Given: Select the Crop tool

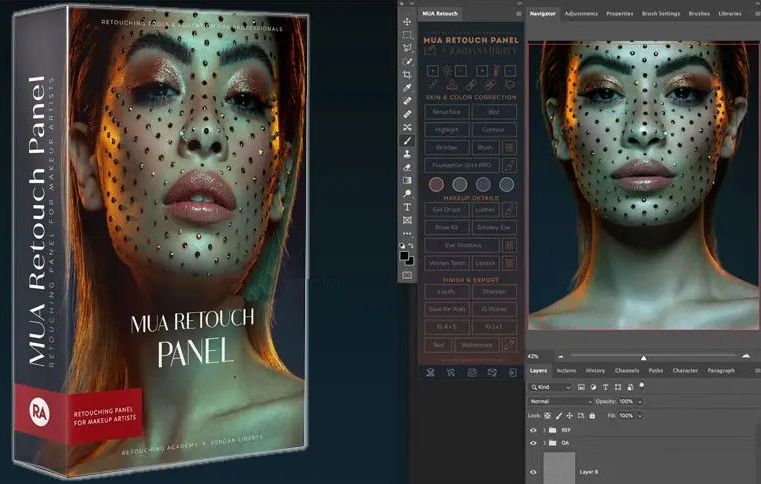Looking at the screenshot, I should [x=407, y=74].
